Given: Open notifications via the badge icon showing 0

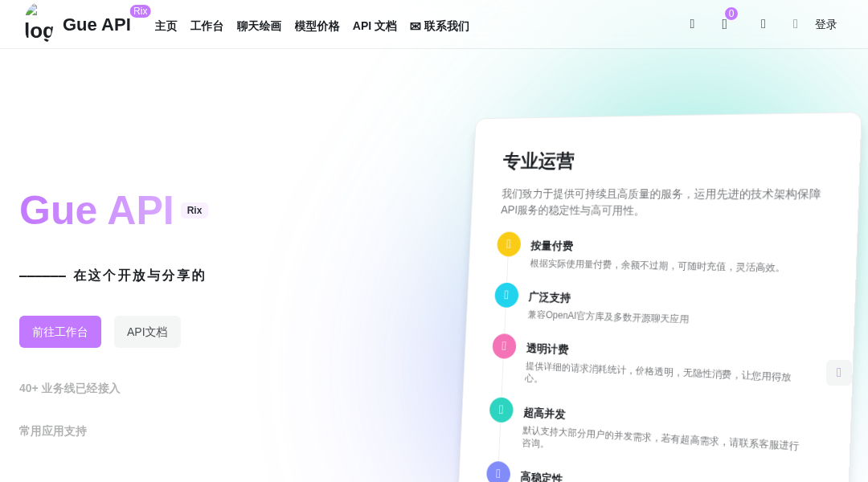Looking at the screenshot, I should pyautogui.click(x=724, y=24).
